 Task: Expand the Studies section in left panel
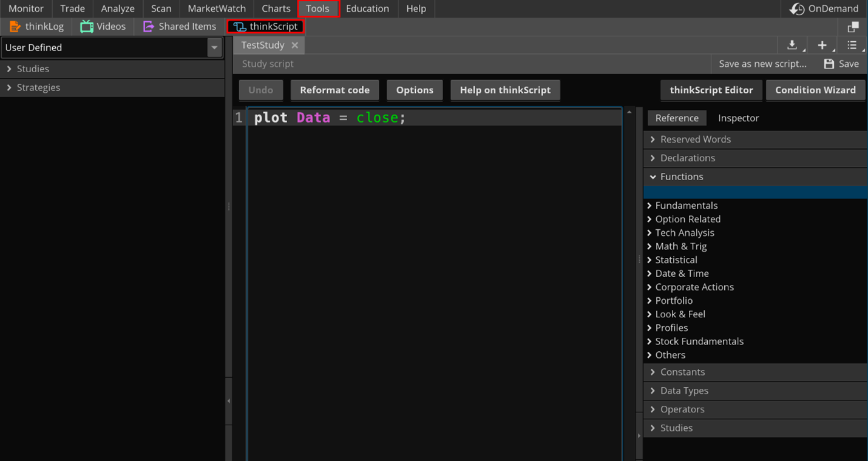pos(112,69)
